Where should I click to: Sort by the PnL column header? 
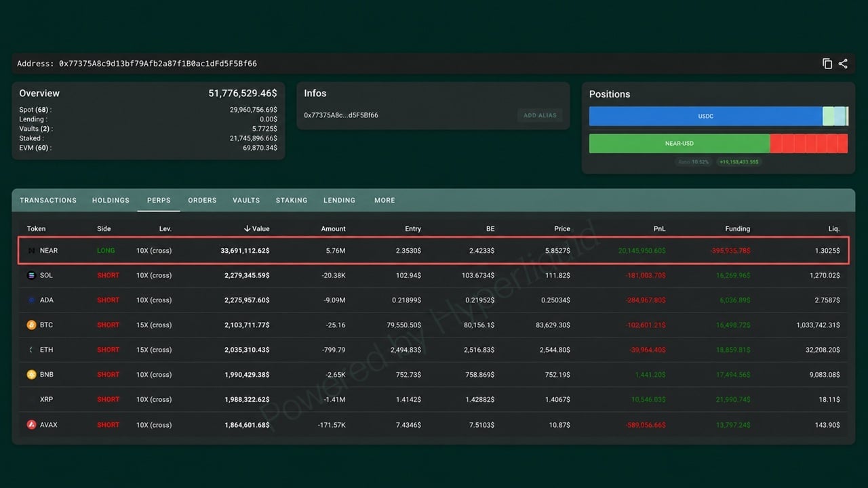tap(660, 228)
